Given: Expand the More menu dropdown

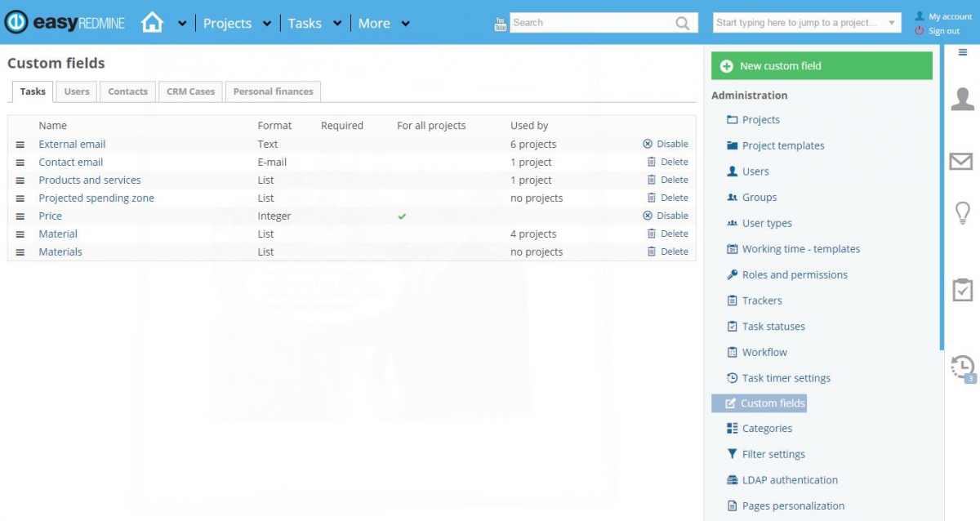Looking at the screenshot, I should (x=403, y=23).
